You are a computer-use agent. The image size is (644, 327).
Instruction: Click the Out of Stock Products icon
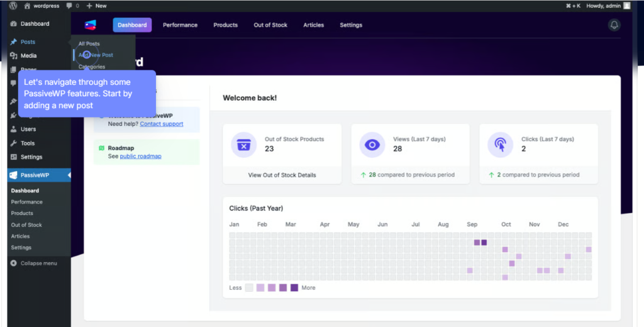pyautogui.click(x=243, y=145)
